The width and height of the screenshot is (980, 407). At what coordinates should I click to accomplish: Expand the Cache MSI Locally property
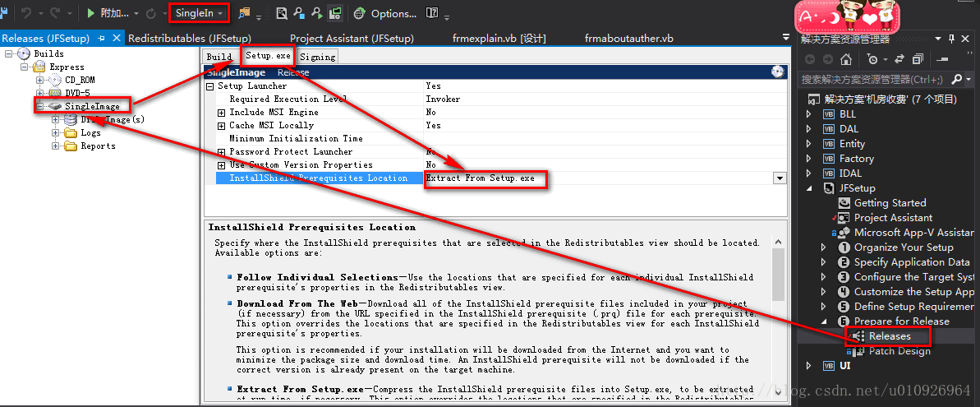(221, 126)
